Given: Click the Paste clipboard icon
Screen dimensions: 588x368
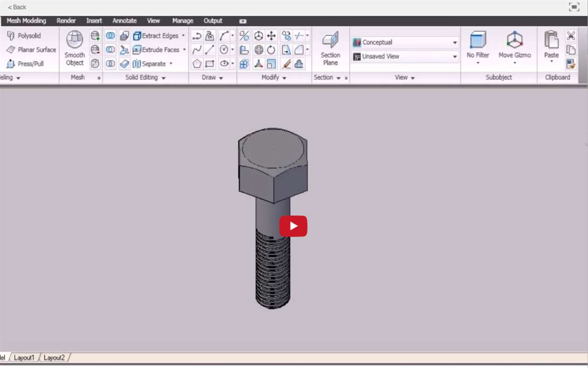Looking at the screenshot, I should (x=551, y=40).
